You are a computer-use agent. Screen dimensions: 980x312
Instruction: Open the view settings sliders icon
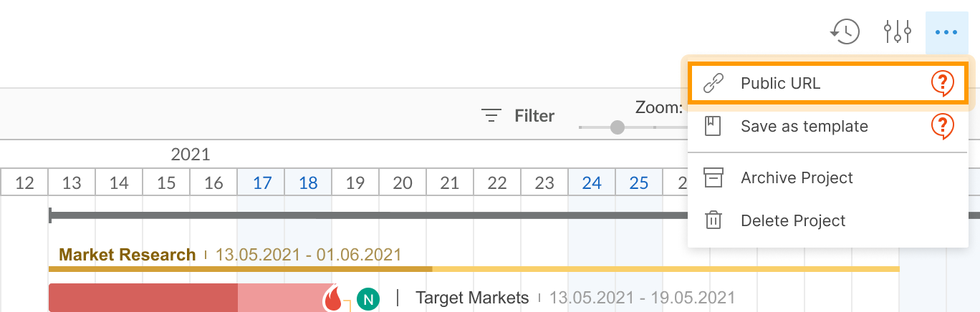pyautogui.click(x=897, y=32)
